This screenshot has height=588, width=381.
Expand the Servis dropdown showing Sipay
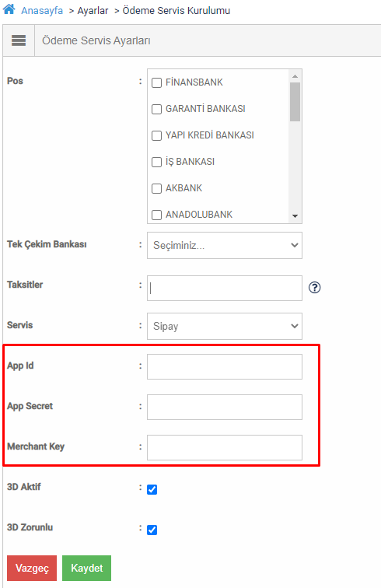(224, 326)
